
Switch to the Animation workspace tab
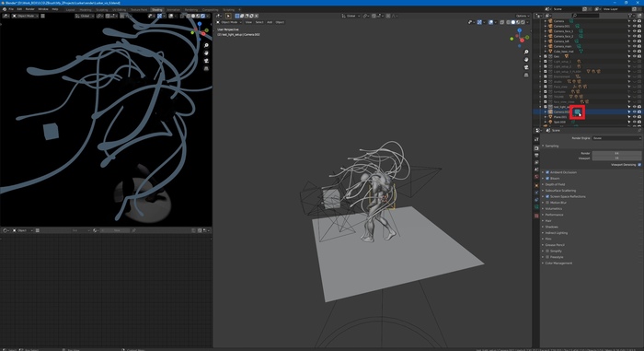pos(173,9)
